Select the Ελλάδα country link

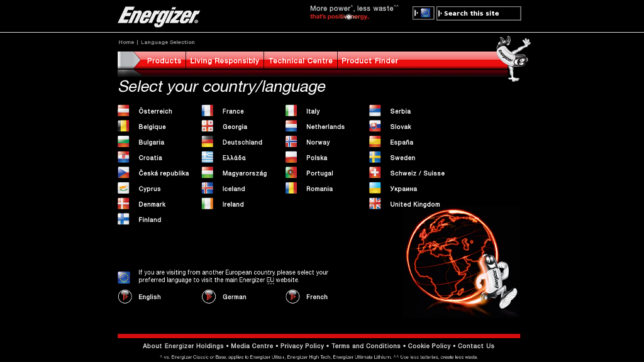[234, 158]
